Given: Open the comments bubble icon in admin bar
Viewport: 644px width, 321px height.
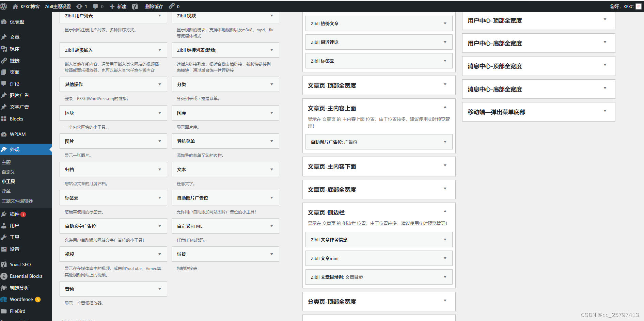Looking at the screenshot, I should point(95,6).
